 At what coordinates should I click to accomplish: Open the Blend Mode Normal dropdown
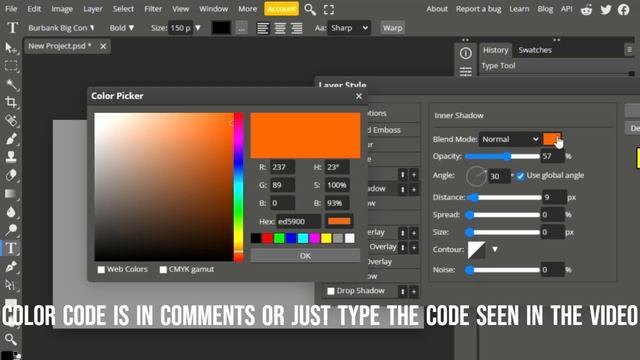tap(510, 139)
